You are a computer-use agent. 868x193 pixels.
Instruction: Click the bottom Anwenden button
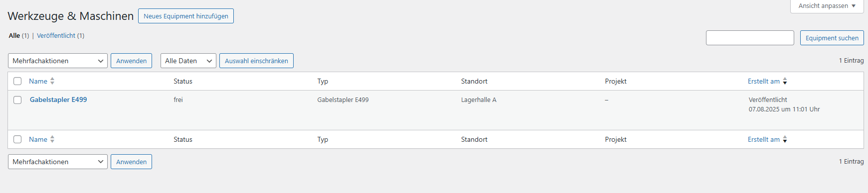[131, 162]
